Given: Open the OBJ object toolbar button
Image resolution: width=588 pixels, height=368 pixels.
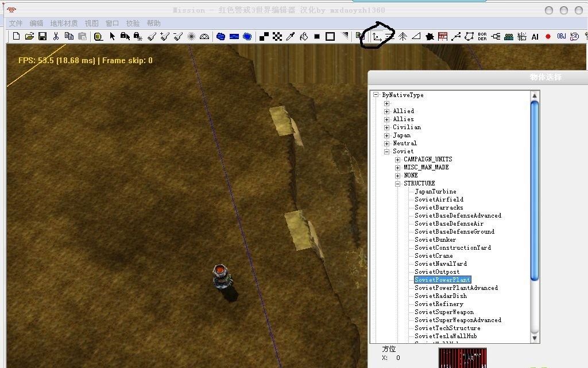Looking at the screenshot, I should 562,36.
